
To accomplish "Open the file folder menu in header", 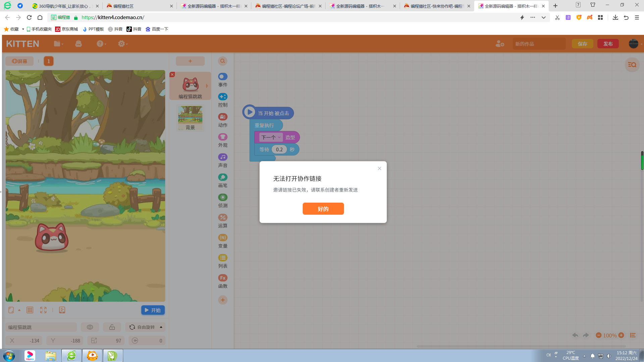I will pyautogui.click(x=58, y=44).
